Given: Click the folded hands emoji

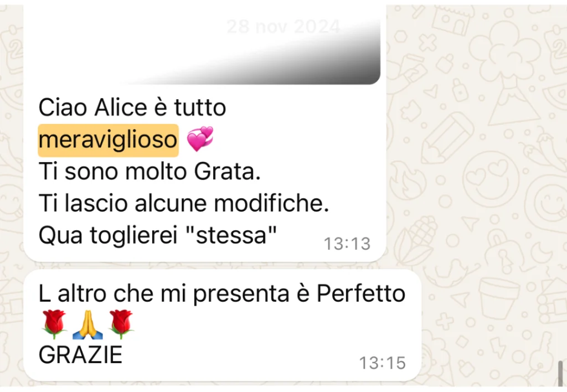Looking at the screenshot, I should click(x=87, y=324).
